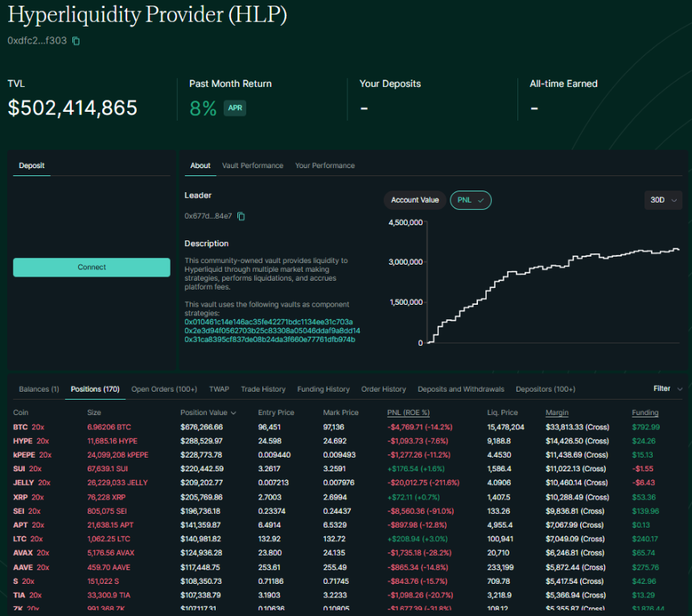Screen dimensions: 692x616
Task: Click the Size column header
Action: click(94, 413)
